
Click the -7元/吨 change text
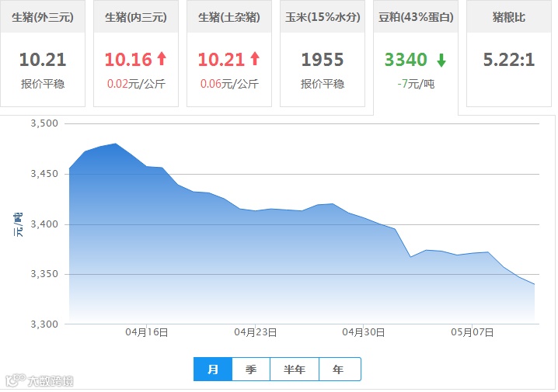point(416,84)
